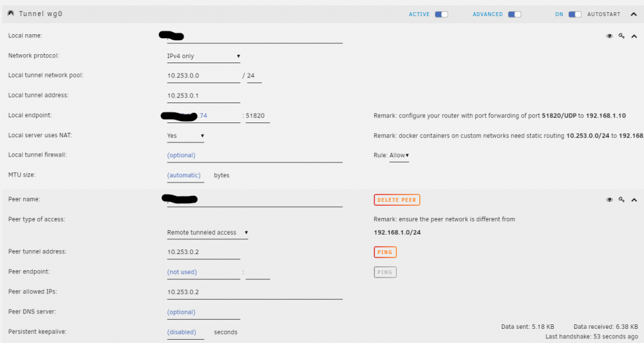The width and height of the screenshot is (644, 343).
Task: Click the Local endpoint port field 51820
Action: (258, 116)
